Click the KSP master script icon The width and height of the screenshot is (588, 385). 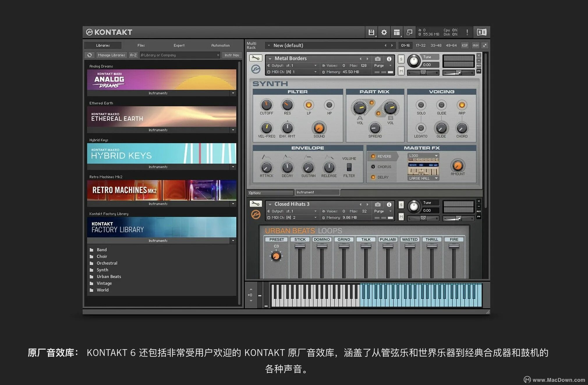pos(465,45)
